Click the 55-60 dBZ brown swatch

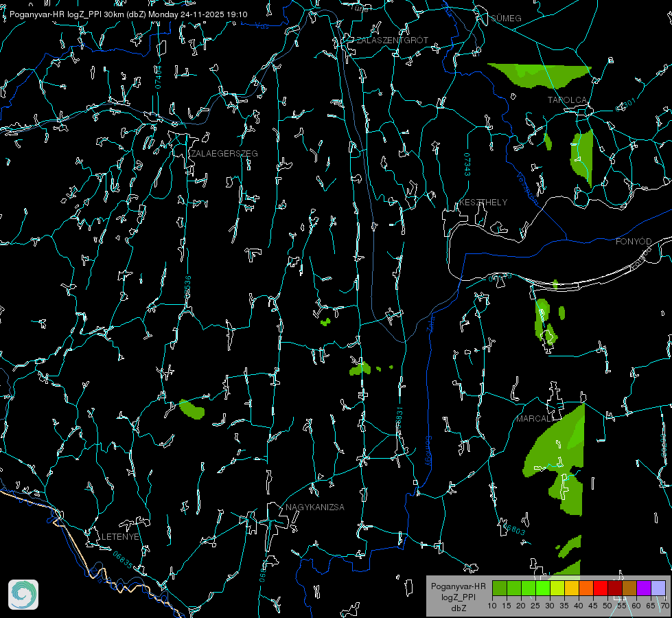tap(629, 588)
